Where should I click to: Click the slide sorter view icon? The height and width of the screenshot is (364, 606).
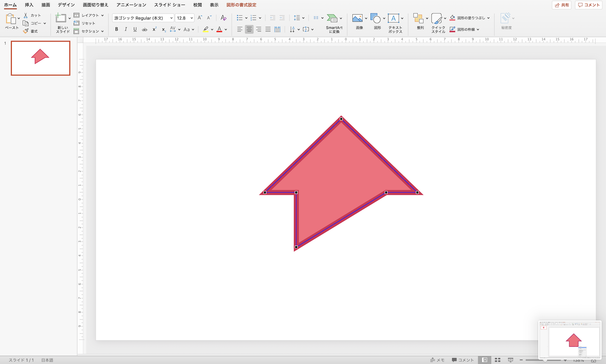tap(498, 360)
